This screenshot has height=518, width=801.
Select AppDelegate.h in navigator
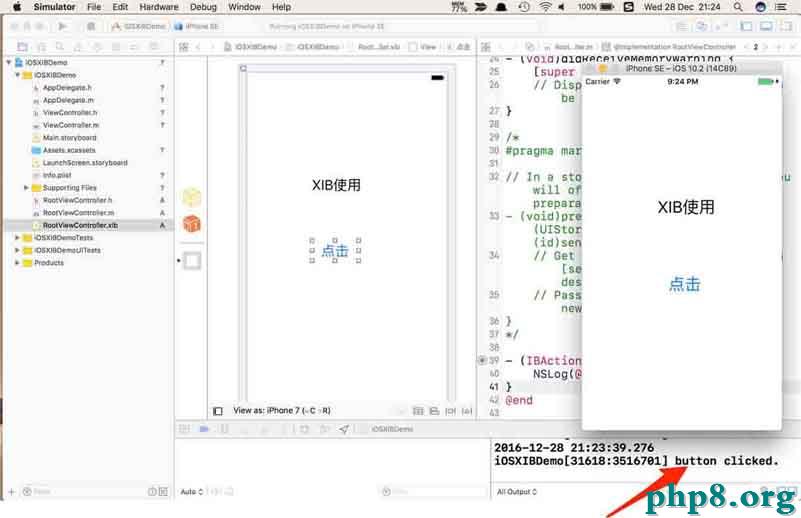[67, 88]
